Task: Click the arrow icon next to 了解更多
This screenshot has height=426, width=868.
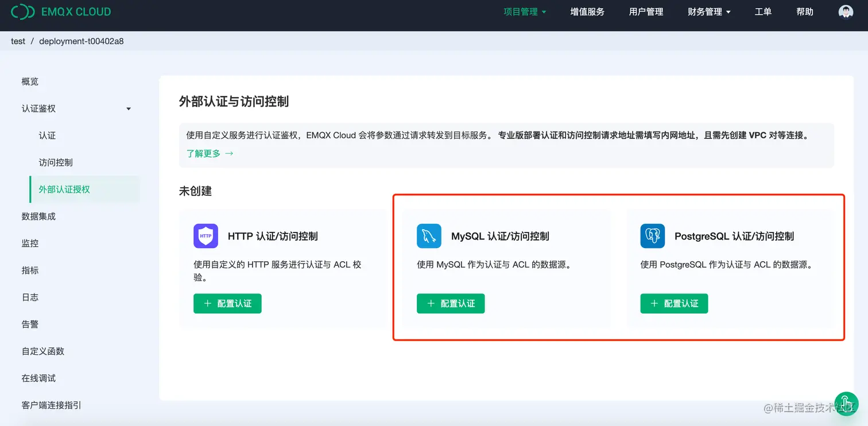Action: pyautogui.click(x=229, y=153)
